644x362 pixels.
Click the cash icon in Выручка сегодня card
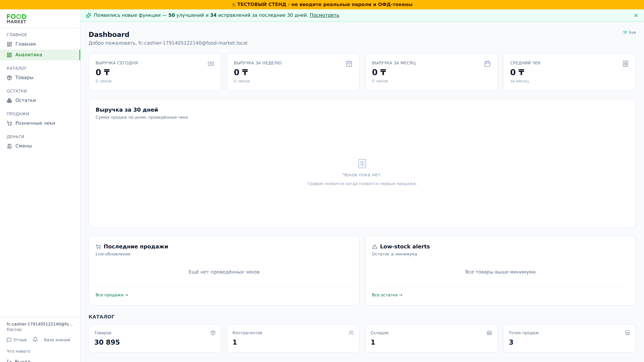pos(211,64)
